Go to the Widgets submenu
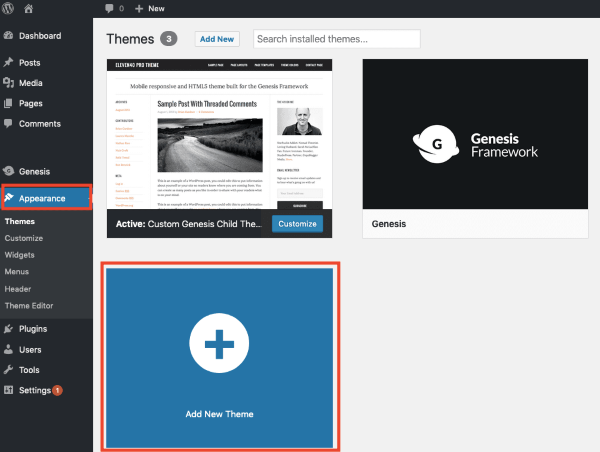 (x=20, y=255)
